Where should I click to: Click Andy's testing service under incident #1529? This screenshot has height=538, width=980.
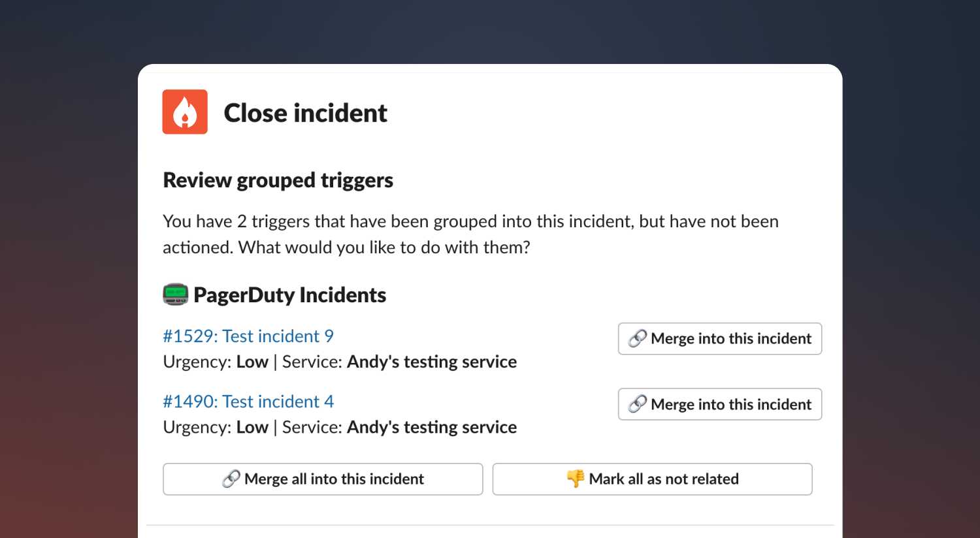[x=432, y=362]
